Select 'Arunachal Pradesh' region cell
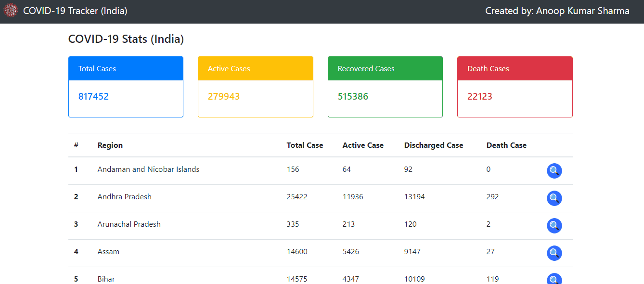Screen dimensions: 644x284 coord(129,224)
